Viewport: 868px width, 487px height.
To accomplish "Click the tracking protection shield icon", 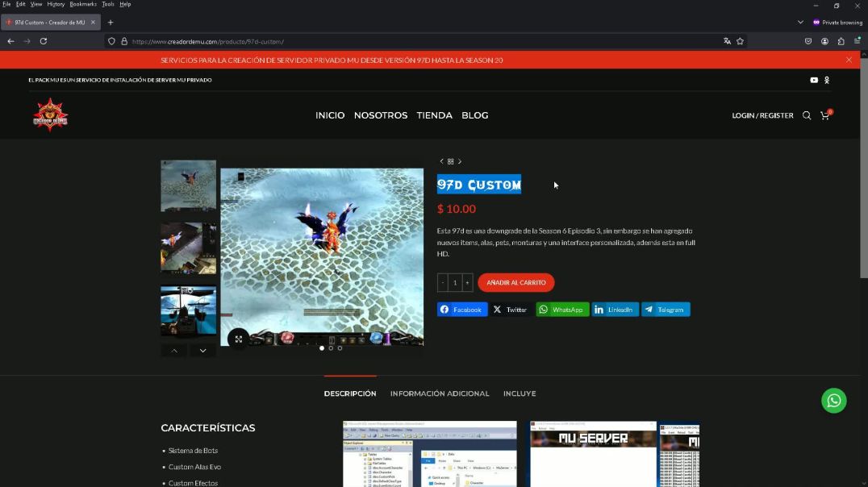I will click(x=112, y=41).
